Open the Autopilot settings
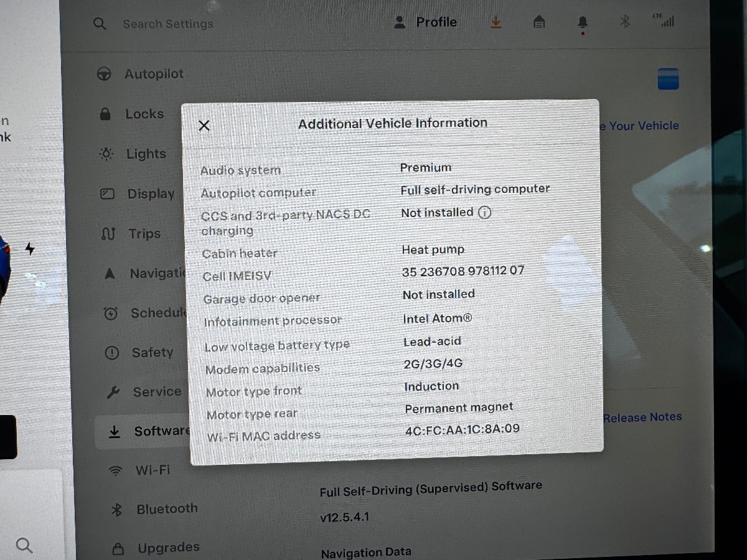This screenshot has width=747, height=560. pyautogui.click(x=154, y=74)
